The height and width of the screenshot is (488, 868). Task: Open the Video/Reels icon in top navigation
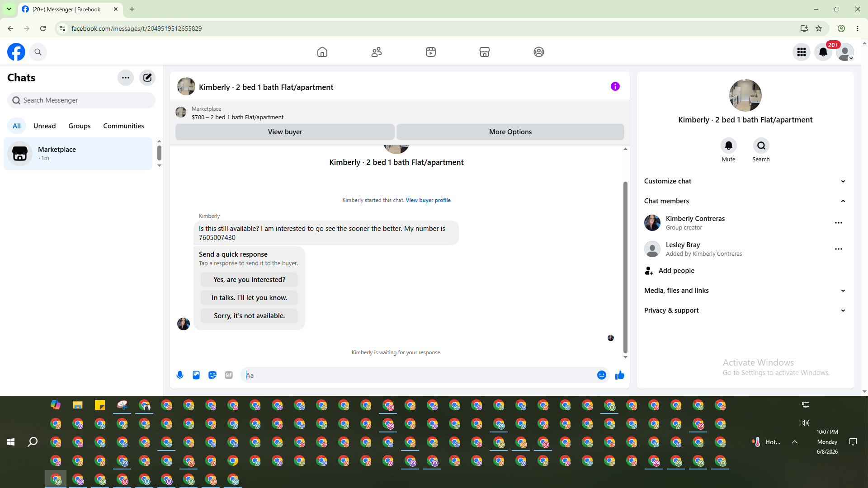[x=431, y=52]
